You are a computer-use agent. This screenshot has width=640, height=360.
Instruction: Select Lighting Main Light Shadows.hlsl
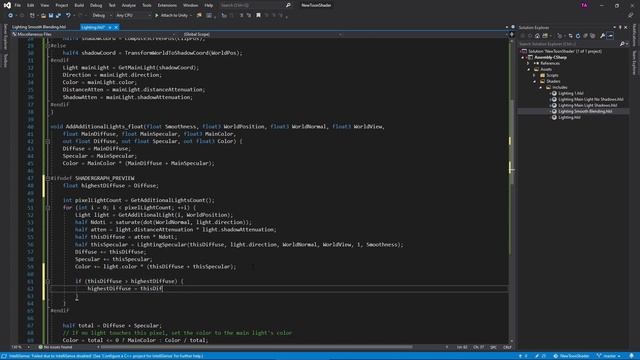[587, 105]
